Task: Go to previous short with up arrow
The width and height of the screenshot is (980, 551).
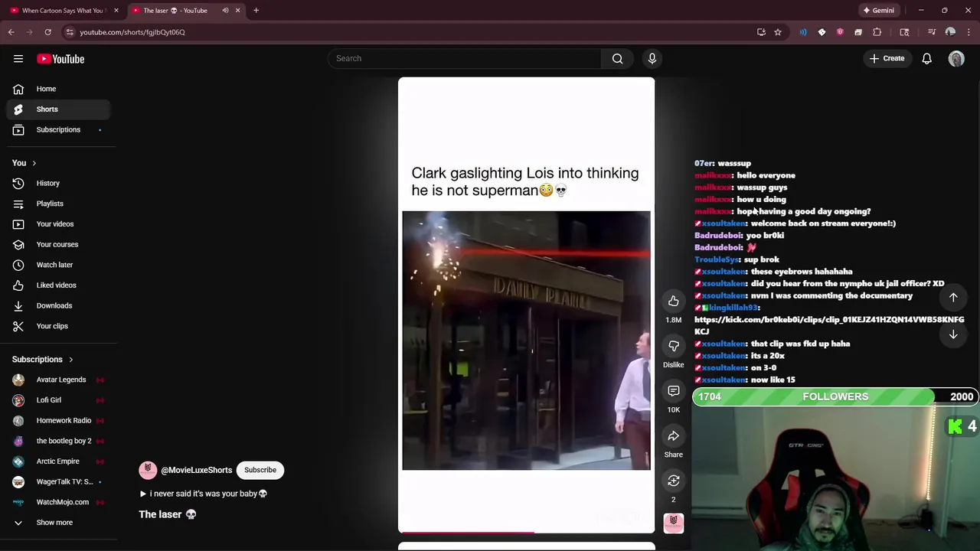Action: [953, 297]
